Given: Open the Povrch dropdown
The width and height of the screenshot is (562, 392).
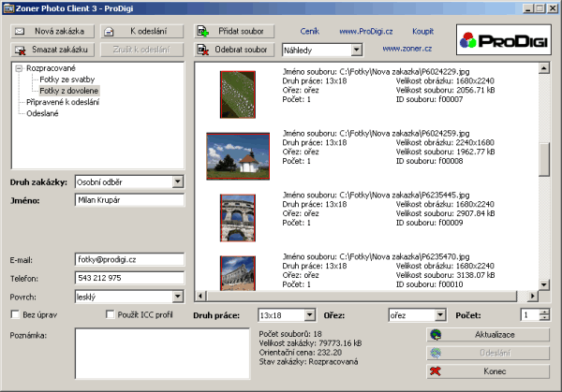Looking at the screenshot, I should [x=178, y=297].
